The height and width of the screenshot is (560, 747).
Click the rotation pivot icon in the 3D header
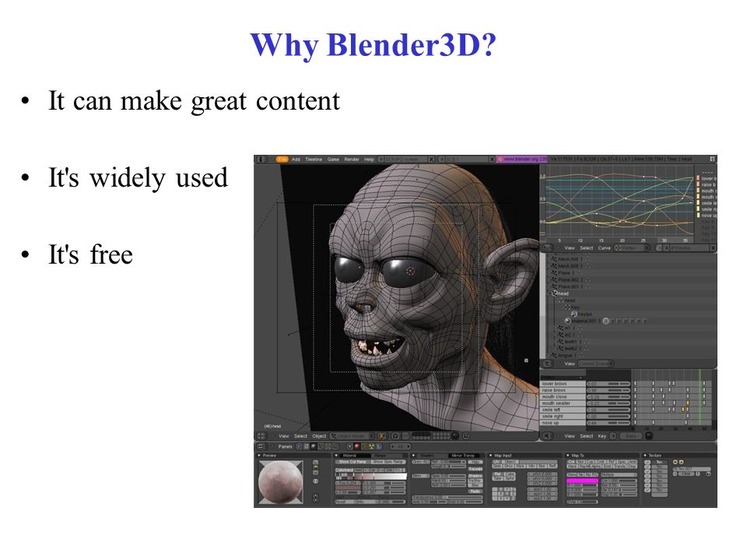395,436
